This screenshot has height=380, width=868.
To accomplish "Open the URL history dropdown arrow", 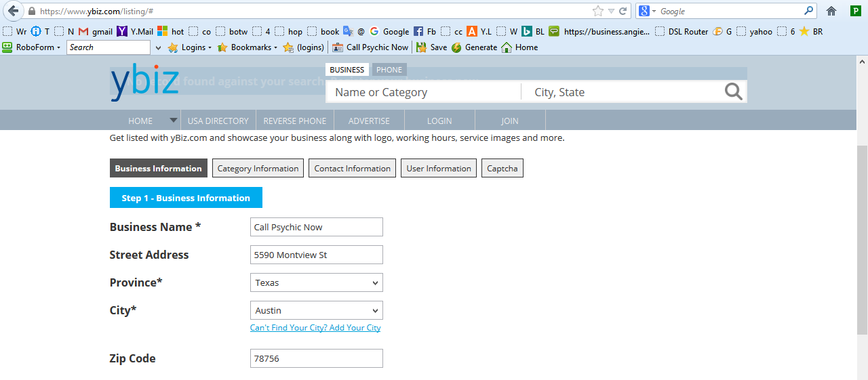I will point(611,11).
